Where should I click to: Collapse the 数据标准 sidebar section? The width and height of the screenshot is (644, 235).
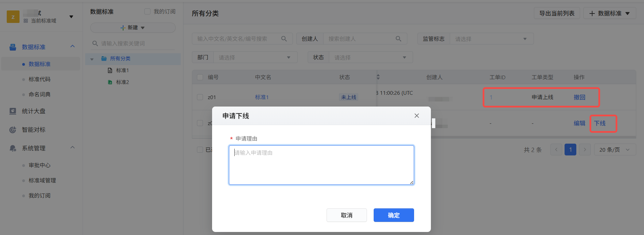click(x=72, y=46)
